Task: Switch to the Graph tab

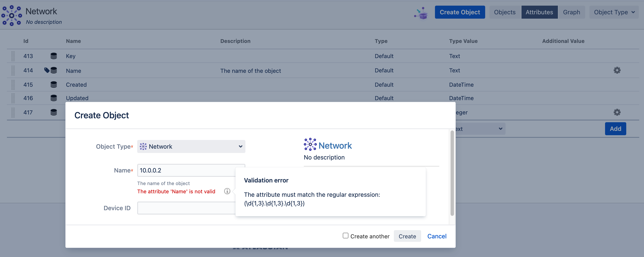Action: pyautogui.click(x=571, y=12)
